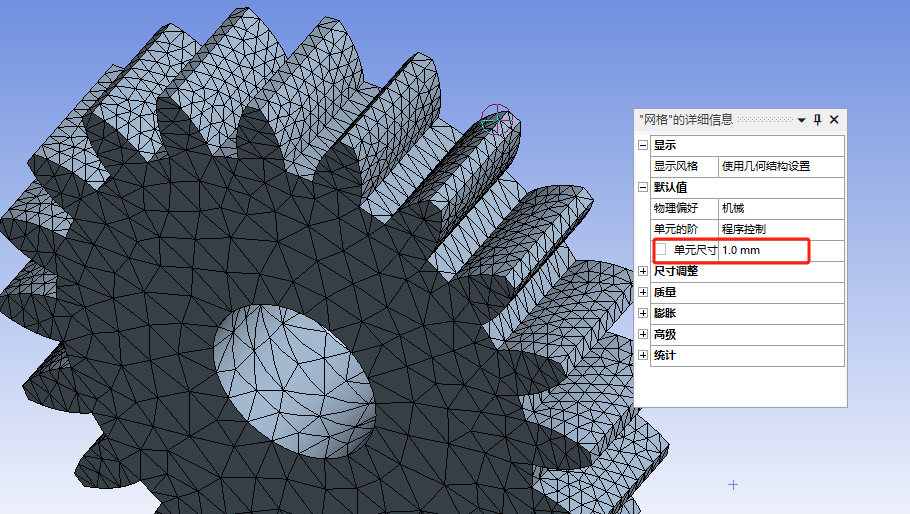Click the circular cursor marker on gear tooth

click(x=495, y=121)
